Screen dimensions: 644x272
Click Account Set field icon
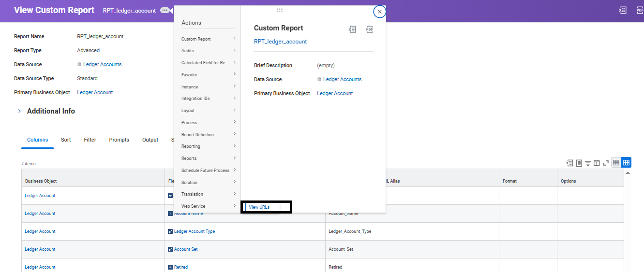tap(170, 249)
